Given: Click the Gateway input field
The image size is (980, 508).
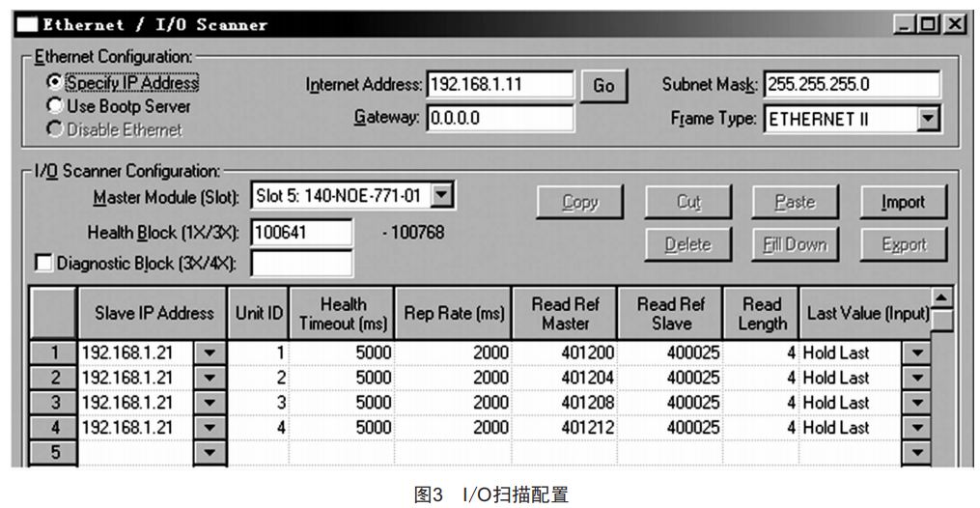Looking at the screenshot, I should pyautogui.click(x=499, y=118).
